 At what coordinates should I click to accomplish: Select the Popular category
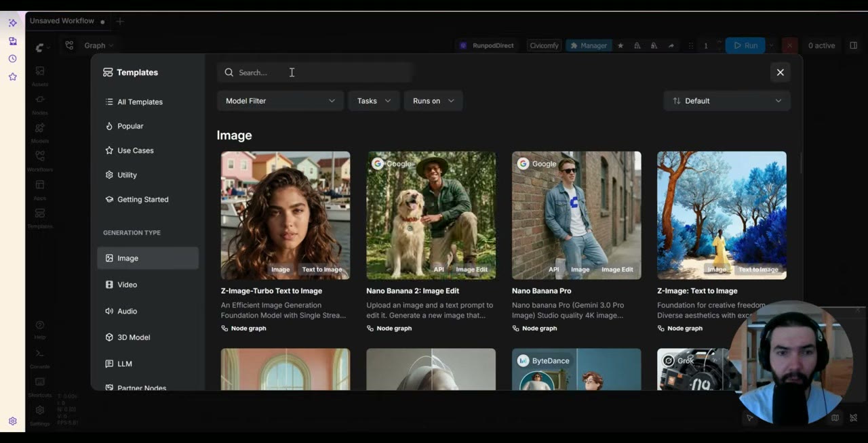(x=148, y=126)
